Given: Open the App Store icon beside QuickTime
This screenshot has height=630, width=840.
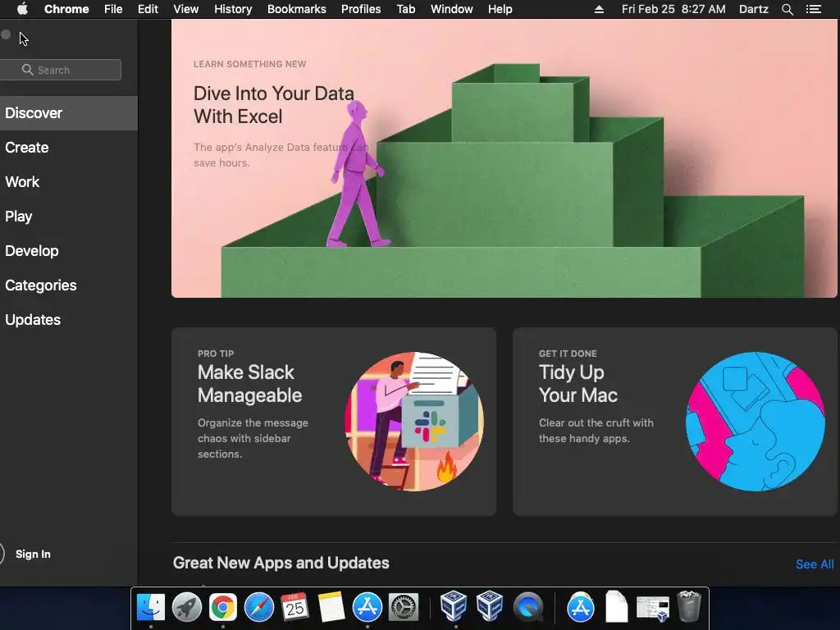Looking at the screenshot, I should click(x=581, y=607).
